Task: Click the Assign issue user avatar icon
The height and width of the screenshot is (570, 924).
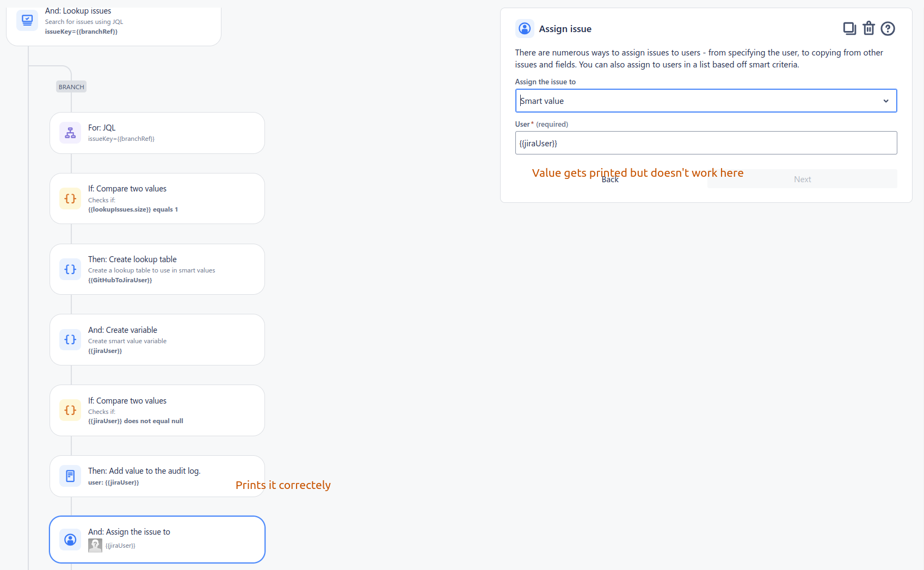Action: 525,28
